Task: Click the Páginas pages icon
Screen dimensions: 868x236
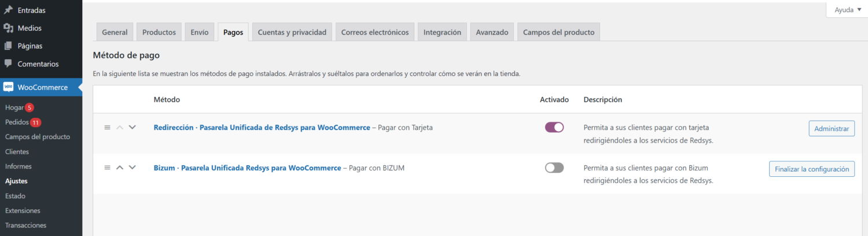Action: tap(8, 46)
